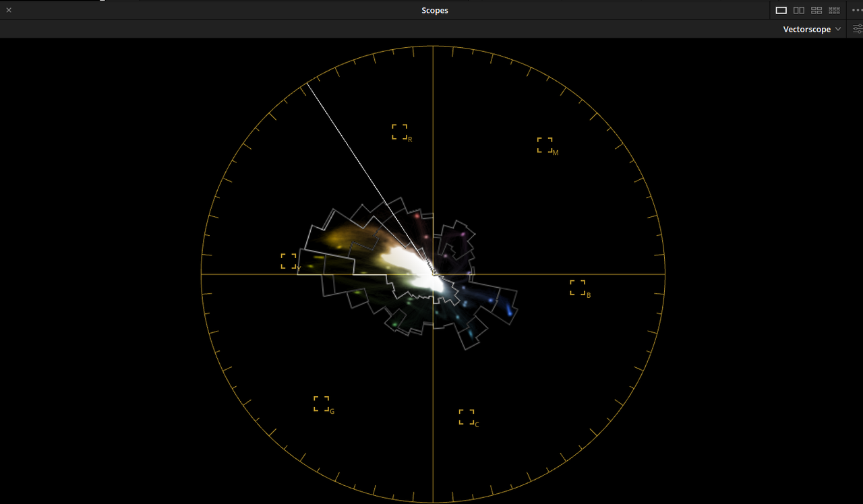Viewport: 863px width, 504px height.
Task: Click the R target marker on graticule
Action: pos(400,131)
